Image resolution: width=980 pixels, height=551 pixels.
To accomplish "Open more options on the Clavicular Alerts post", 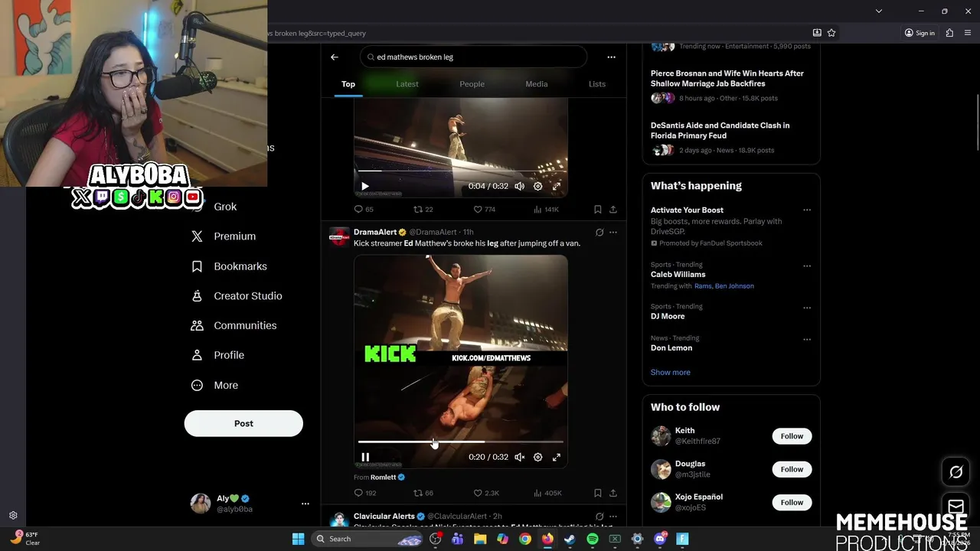I will [x=613, y=517].
